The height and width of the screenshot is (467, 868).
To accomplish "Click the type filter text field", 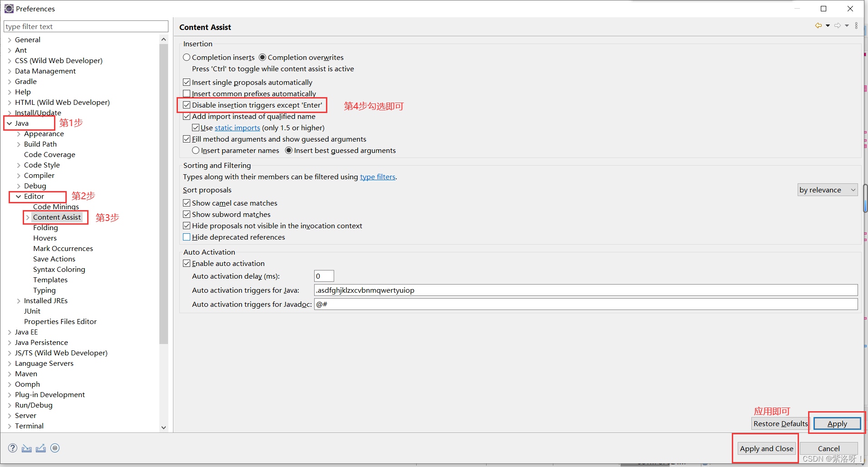I will click(x=85, y=26).
